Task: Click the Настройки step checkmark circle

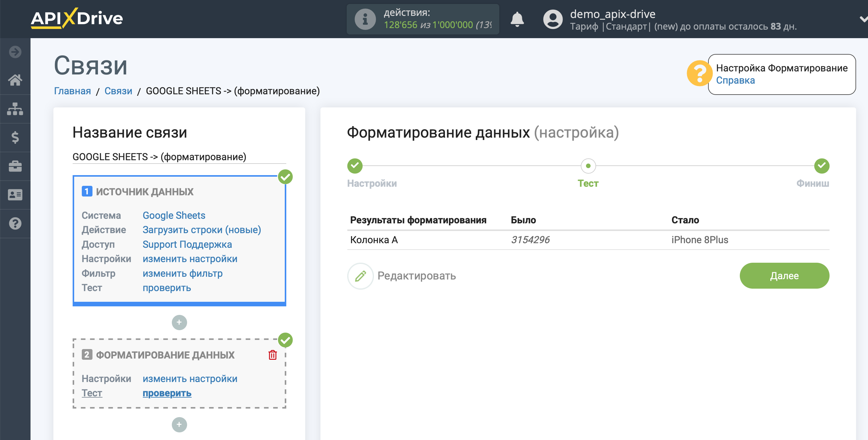Action: [x=355, y=166]
